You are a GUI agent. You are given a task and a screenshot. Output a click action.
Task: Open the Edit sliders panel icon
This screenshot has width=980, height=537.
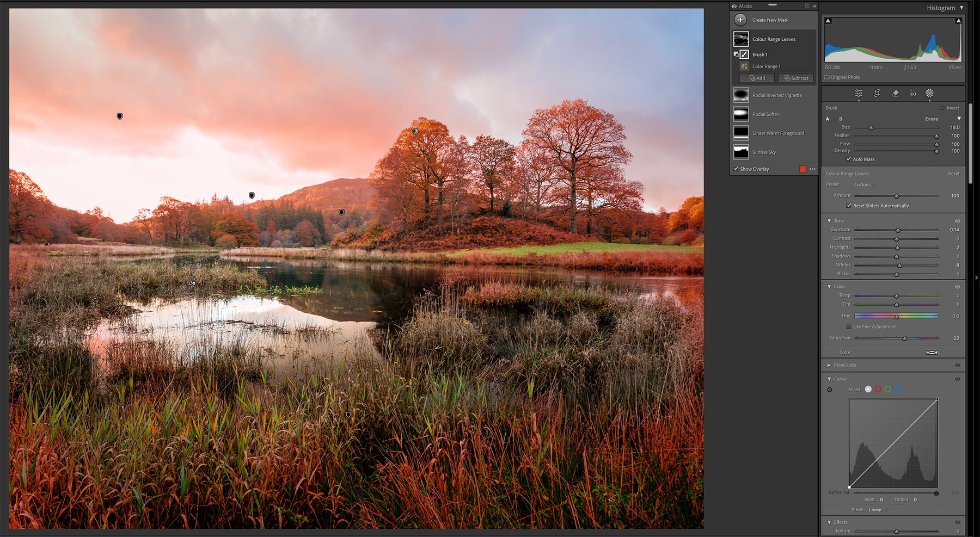click(859, 93)
